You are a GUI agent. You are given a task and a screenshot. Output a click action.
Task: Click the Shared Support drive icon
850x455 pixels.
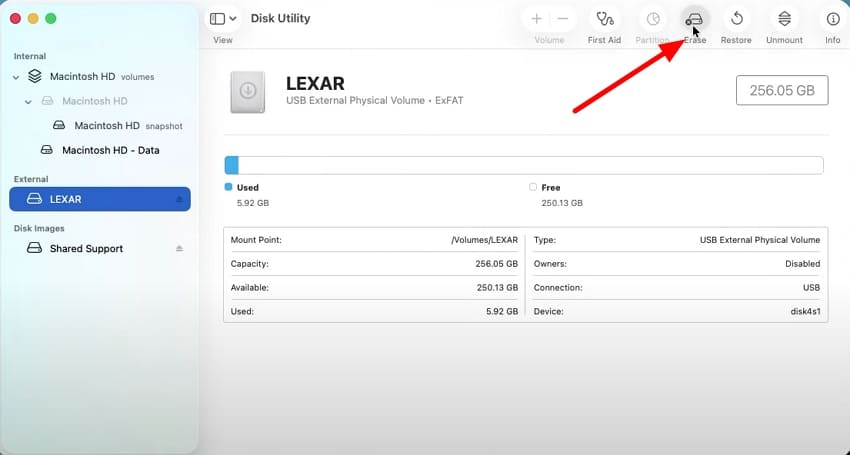[x=34, y=248]
